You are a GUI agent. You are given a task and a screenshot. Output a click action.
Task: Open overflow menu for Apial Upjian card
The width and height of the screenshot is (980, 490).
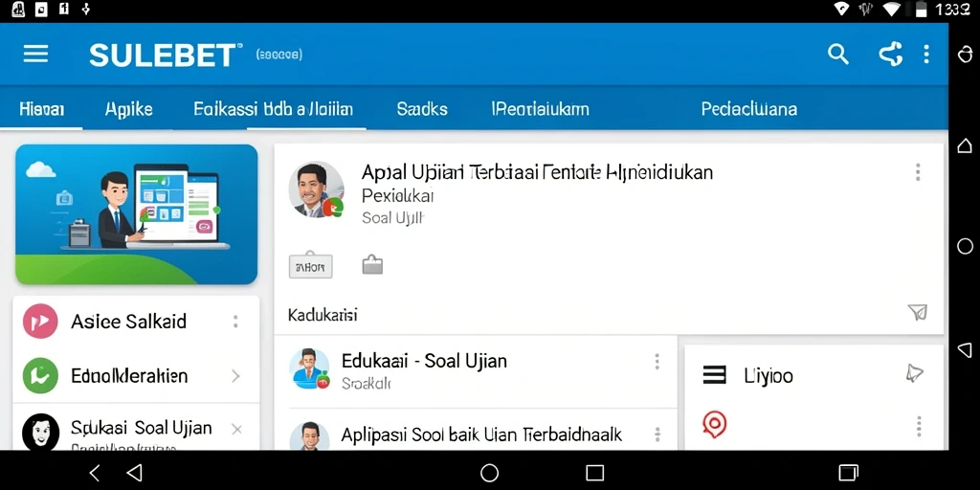(x=918, y=172)
